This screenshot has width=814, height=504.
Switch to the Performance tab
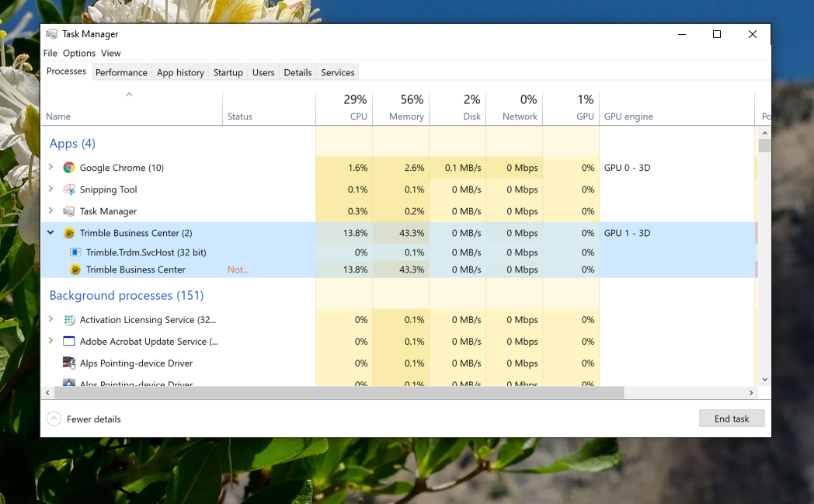click(x=121, y=73)
